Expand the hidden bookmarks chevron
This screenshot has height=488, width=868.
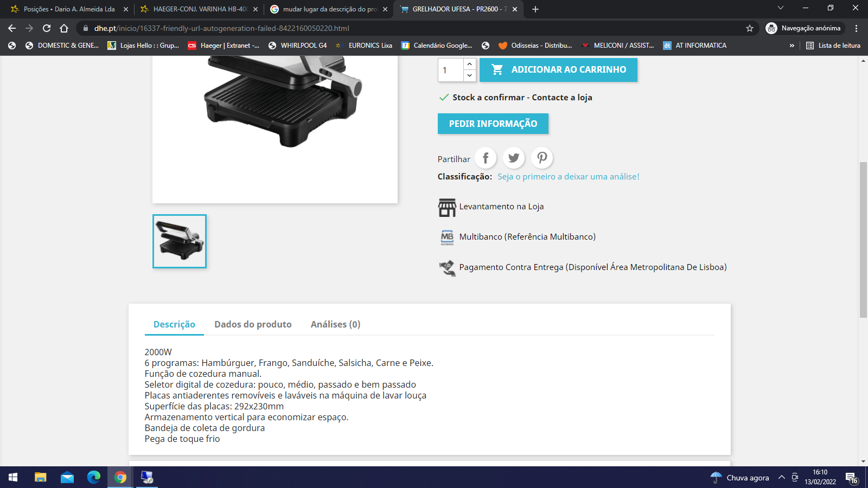coord(792,46)
